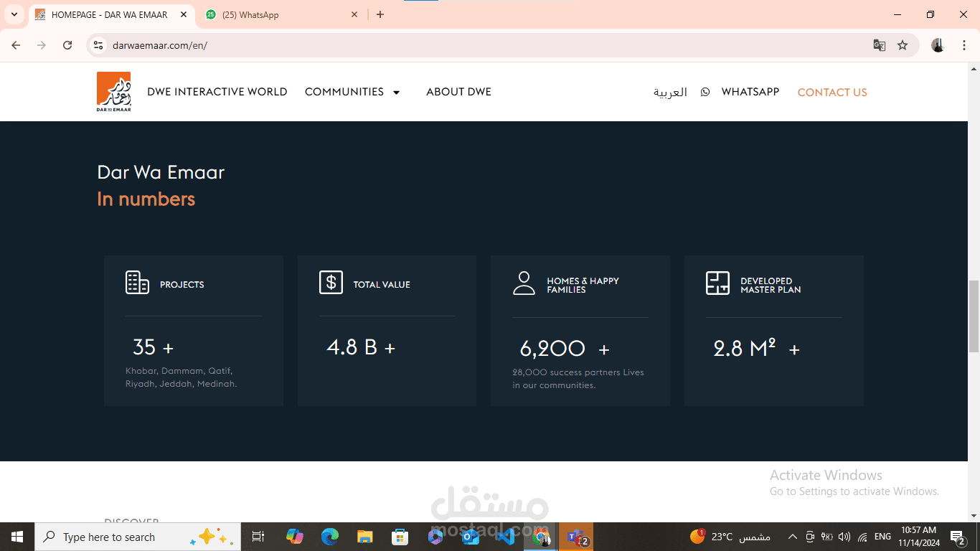Close the WhatsApp browser tab

pyautogui.click(x=354, y=14)
